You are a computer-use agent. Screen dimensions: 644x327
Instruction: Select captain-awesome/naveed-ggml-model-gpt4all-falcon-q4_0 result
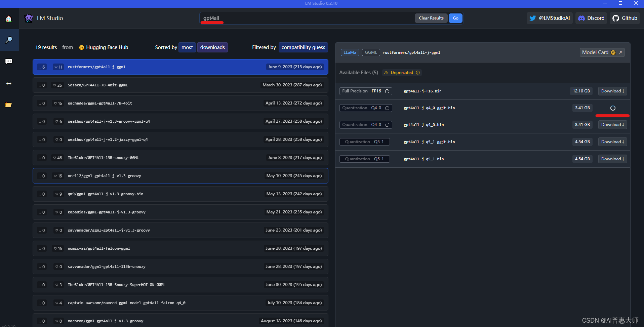pos(180,303)
